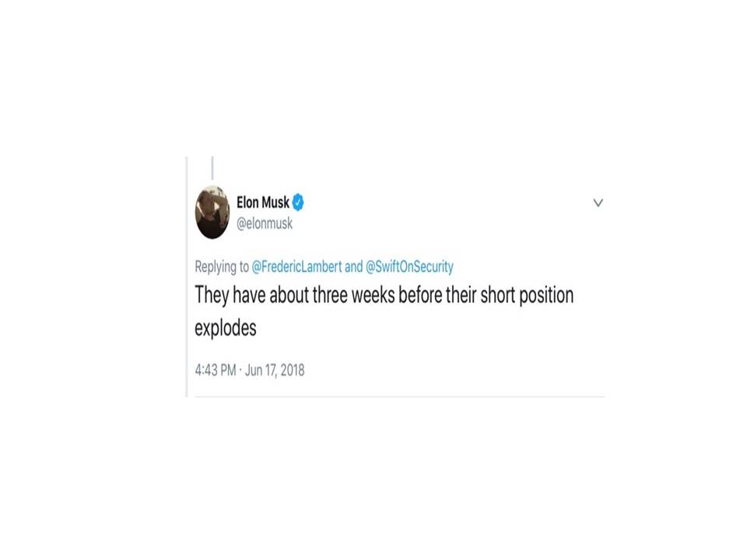Click 'and' between the two mentions

pos(353,266)
